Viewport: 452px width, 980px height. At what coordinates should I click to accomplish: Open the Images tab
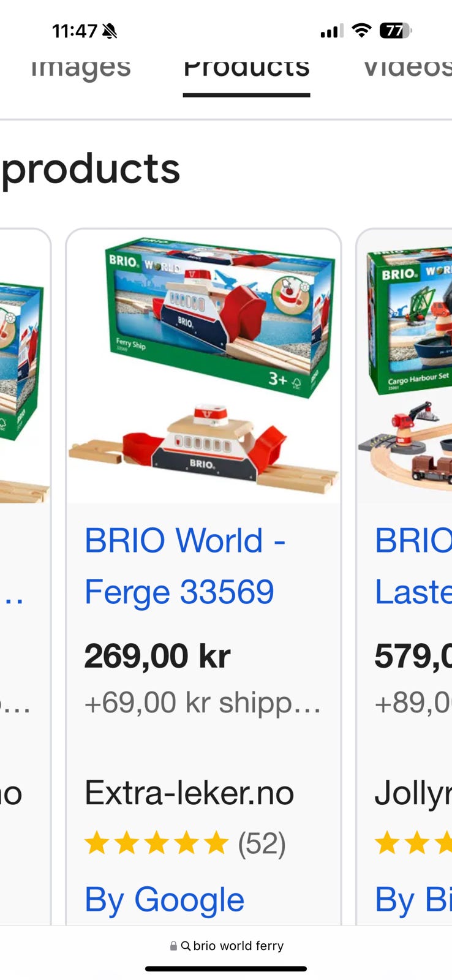pyautogui.click(x=81, y=67)
